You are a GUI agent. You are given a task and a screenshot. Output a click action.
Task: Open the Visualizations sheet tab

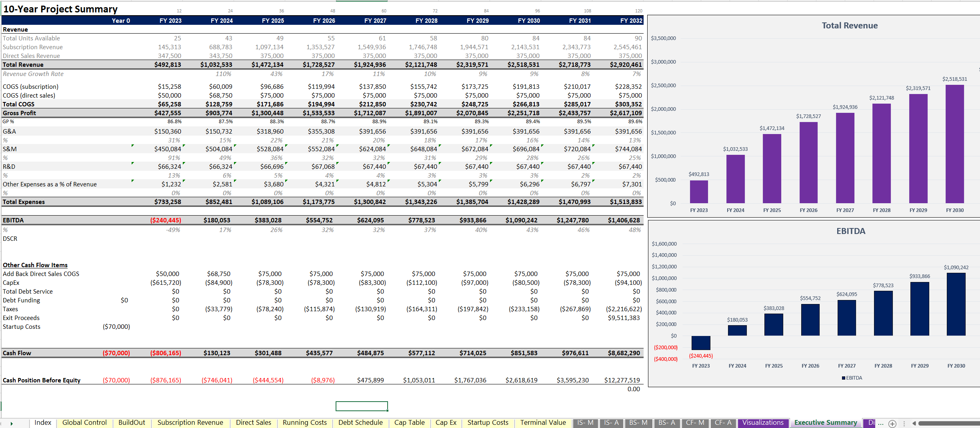(763, 423)
